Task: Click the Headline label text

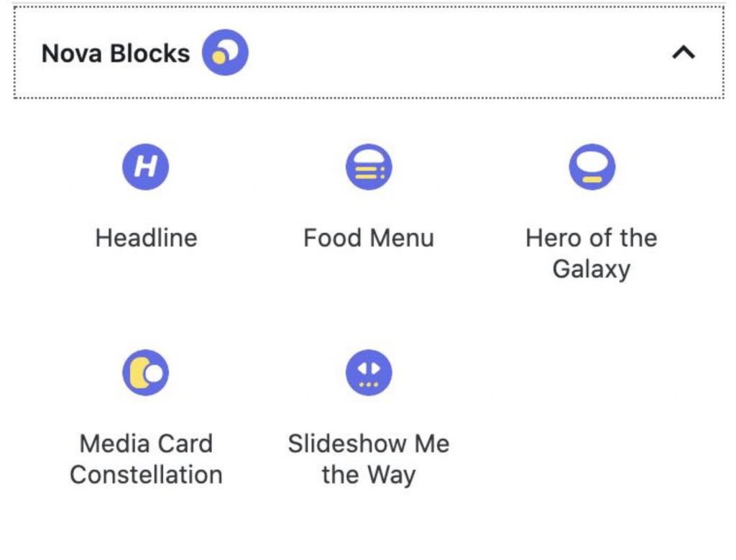Action: pos(147,237)
